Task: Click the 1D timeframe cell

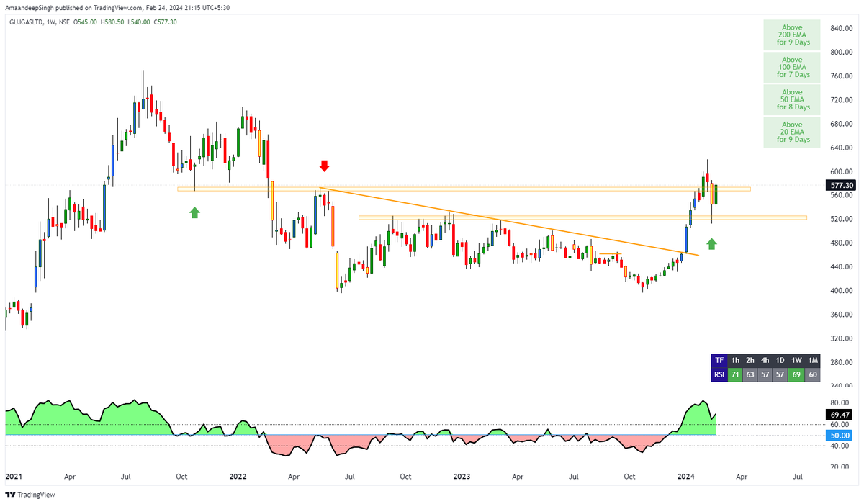Action: point(781,360)
